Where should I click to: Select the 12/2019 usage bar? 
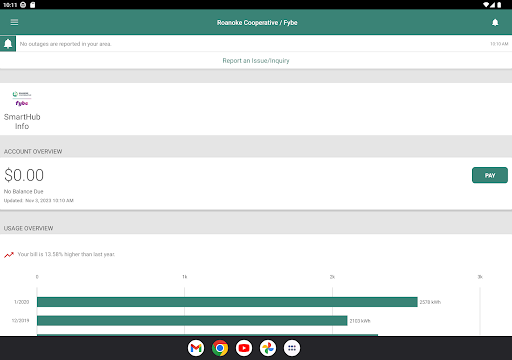click(x=192, y=321)
